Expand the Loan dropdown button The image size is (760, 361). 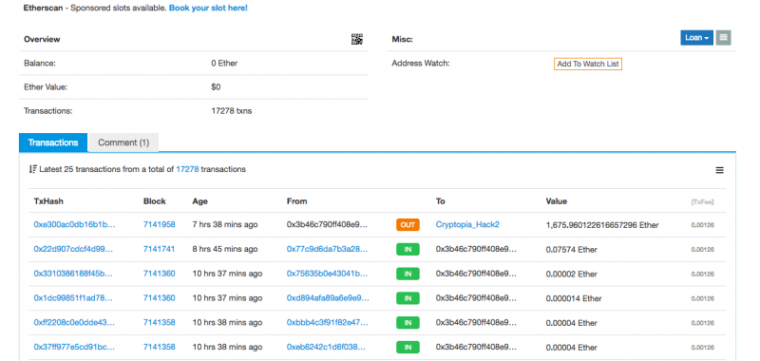pyautogui.click(x=697, y=38)
